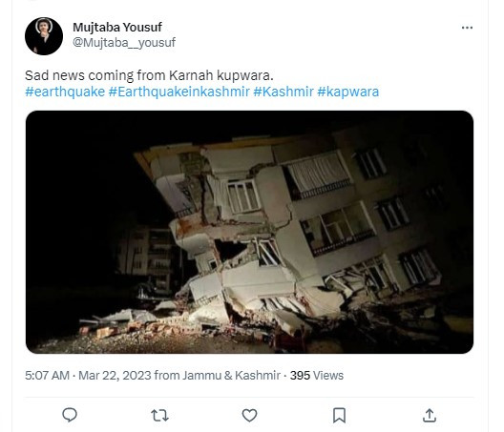This screenshot has width=504, height=432.
Task: Retweet this post using the arrows icon
Action: [159, 415]
